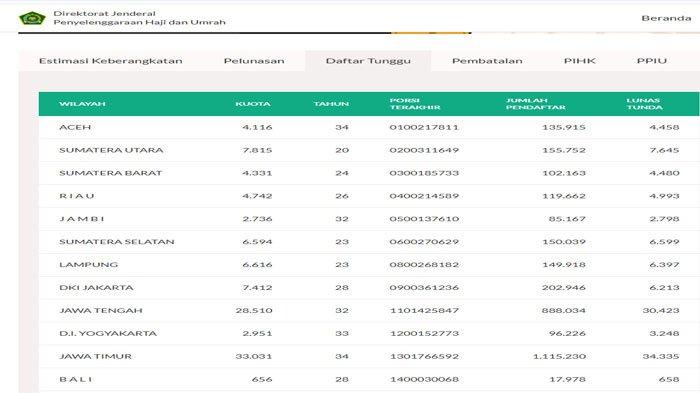700x393 pixels.
Task: Go to the PPIU tab
Action: coord(652,61)
